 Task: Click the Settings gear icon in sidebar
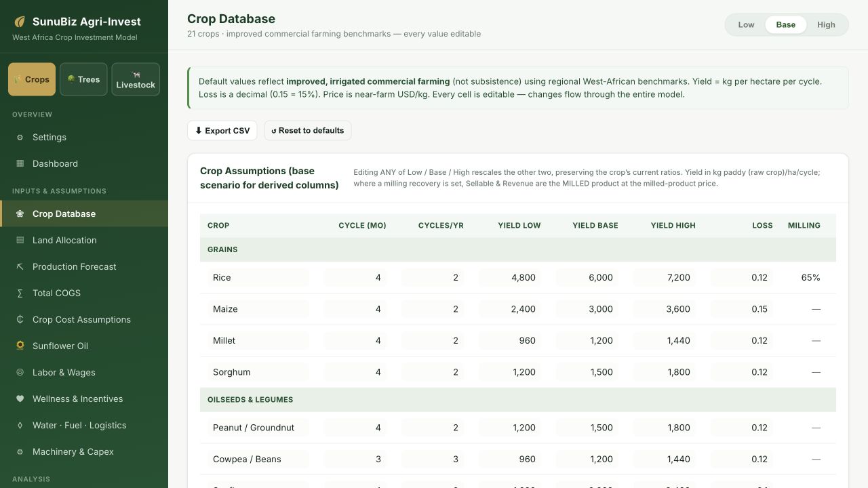coord(20,138)
